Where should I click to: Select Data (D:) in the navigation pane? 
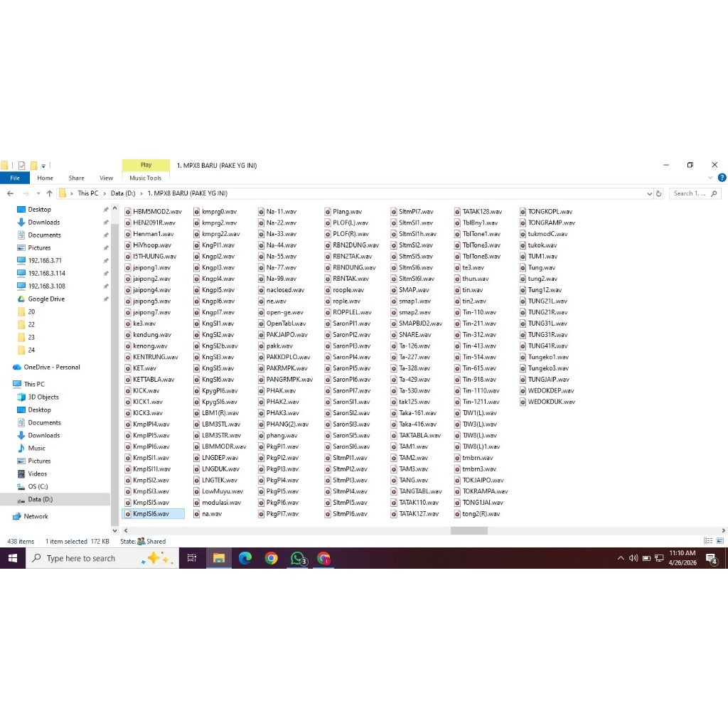40,500
